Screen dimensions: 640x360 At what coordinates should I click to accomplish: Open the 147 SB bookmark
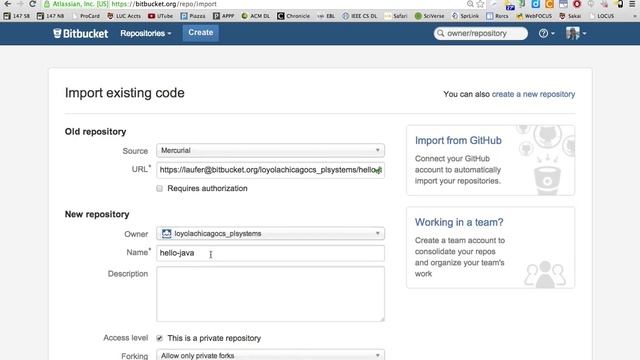pyautogui.click(x=16, y=16)
